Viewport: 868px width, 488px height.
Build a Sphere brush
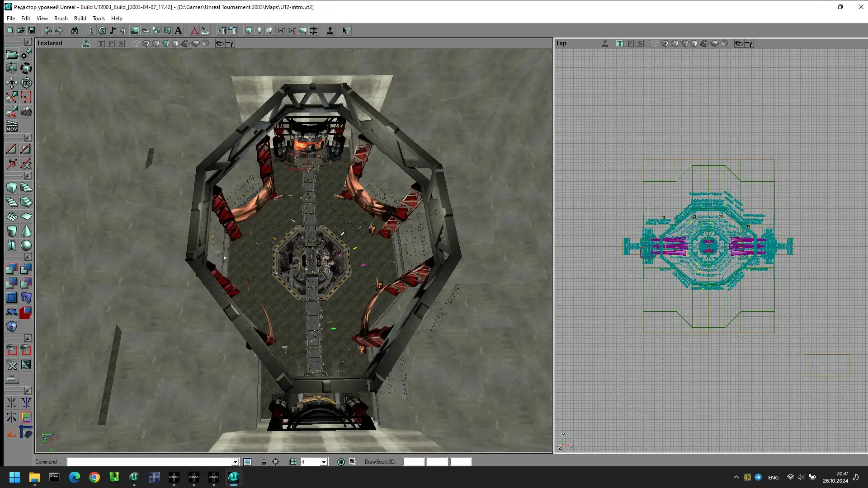26,245
